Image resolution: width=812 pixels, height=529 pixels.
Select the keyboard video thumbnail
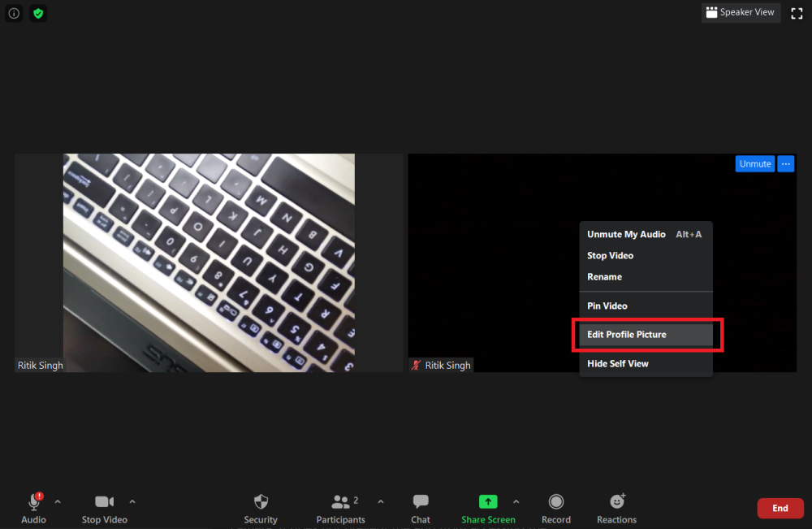(x=209, y=262)
